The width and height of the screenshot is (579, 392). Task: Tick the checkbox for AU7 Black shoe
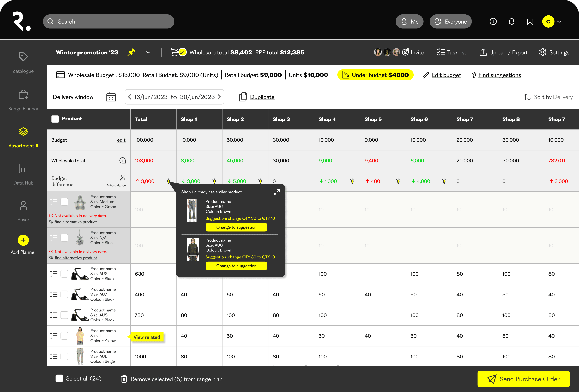pos(64,294)
